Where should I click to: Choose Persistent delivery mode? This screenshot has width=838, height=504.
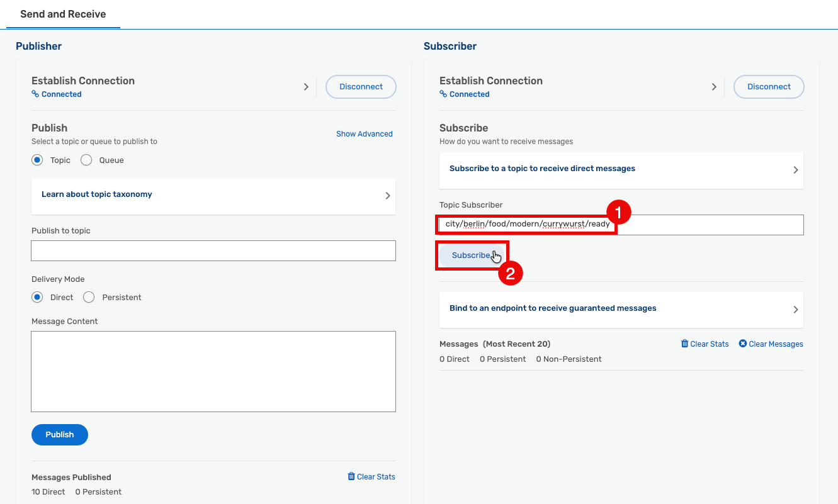89,297
